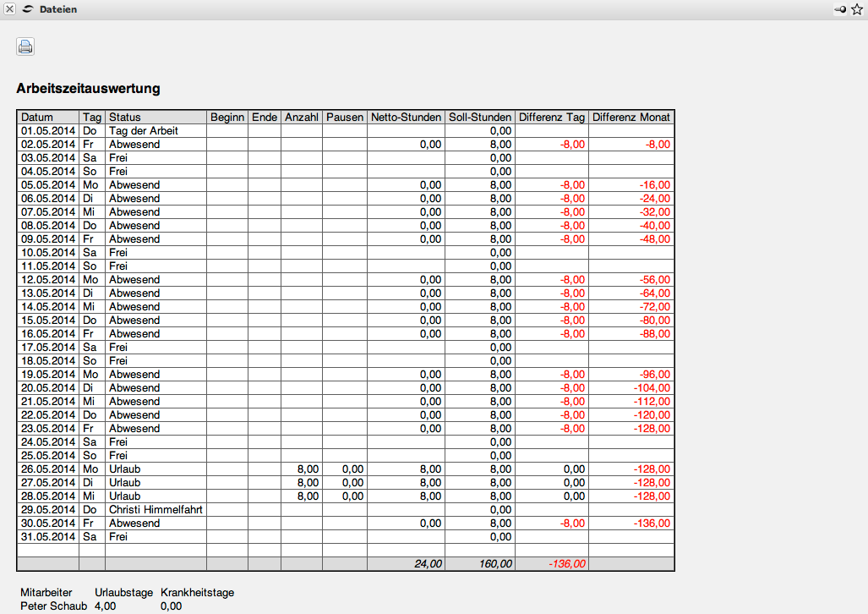Select the 26.05.2014 date cell
Image resolution: width=868 pixels, height=614 pixels.
48,469
